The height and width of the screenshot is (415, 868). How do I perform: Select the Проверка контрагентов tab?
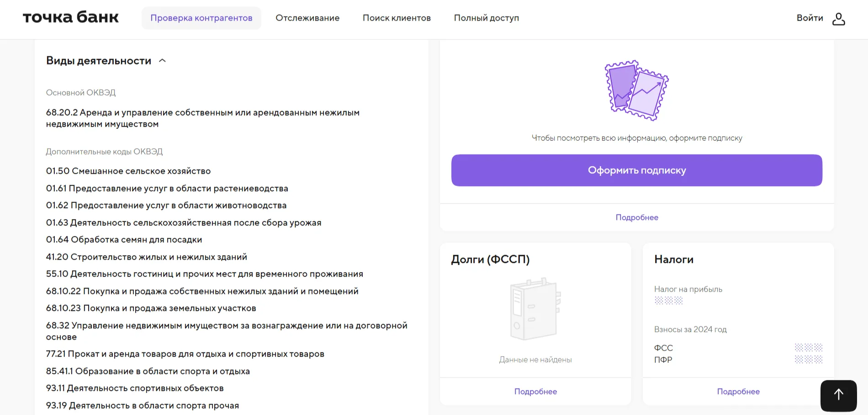[x=201, y=18]
